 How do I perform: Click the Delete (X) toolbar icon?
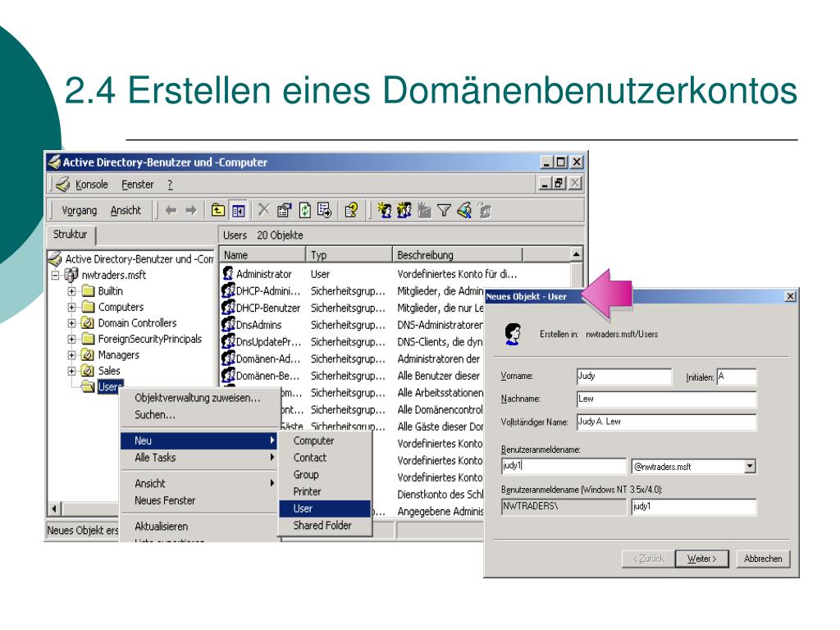(x=263, y=209)
